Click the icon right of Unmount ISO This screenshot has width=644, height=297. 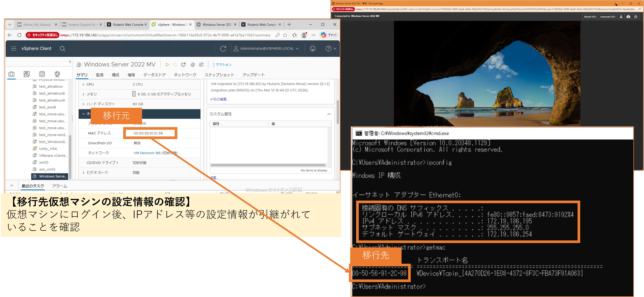[621, 17]
